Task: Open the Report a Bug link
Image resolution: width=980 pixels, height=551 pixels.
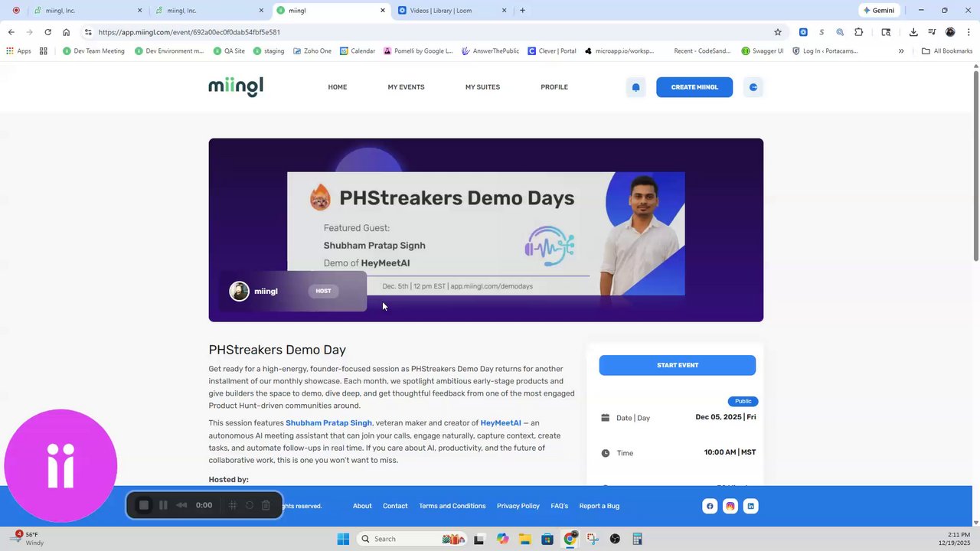Action: point(599,506)
